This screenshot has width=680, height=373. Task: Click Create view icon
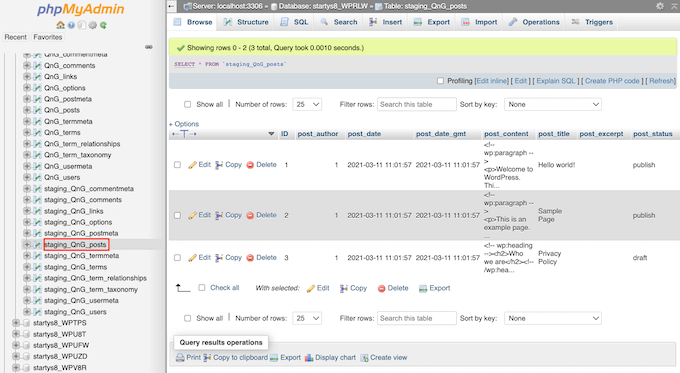(x=364, y=358)
